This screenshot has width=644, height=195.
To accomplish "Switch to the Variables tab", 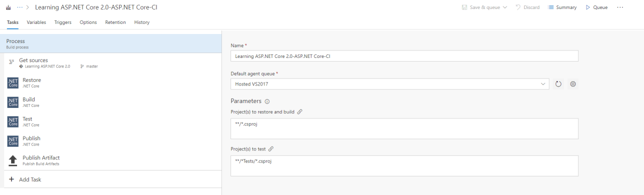I will coord(36,22).
